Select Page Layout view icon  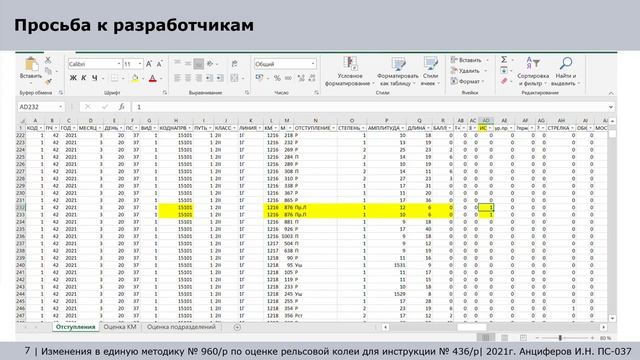pos(504,338)
